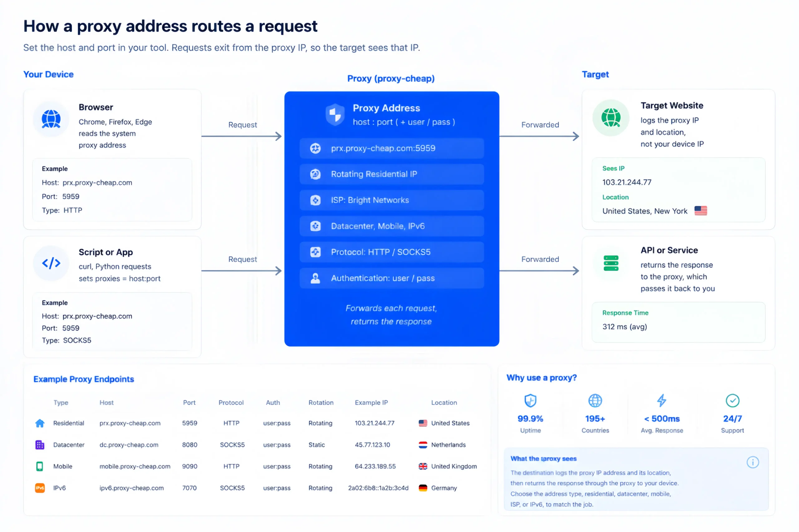
Task: Click the Netherlands flag in the Datacenter row
Action: 422,445
